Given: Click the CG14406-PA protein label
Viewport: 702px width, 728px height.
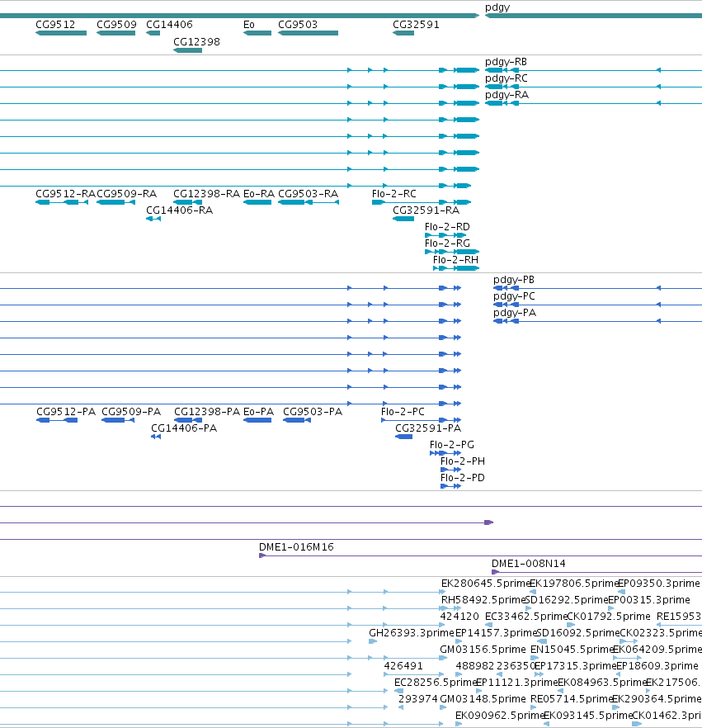Looking at the screenshot, I should [184, 428].
